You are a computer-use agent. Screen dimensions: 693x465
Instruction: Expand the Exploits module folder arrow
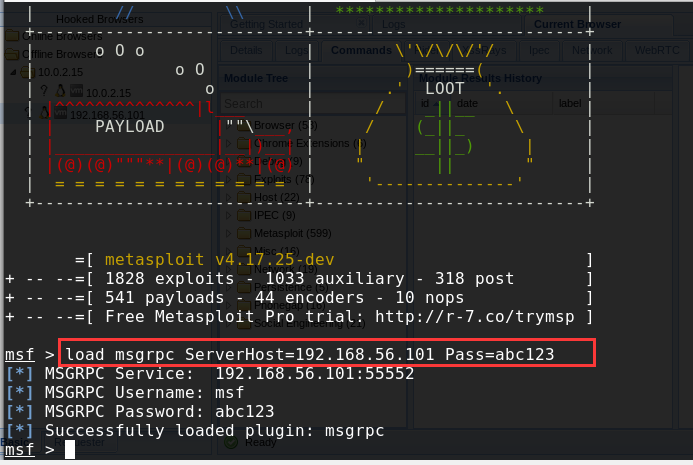tap(228, 179)
